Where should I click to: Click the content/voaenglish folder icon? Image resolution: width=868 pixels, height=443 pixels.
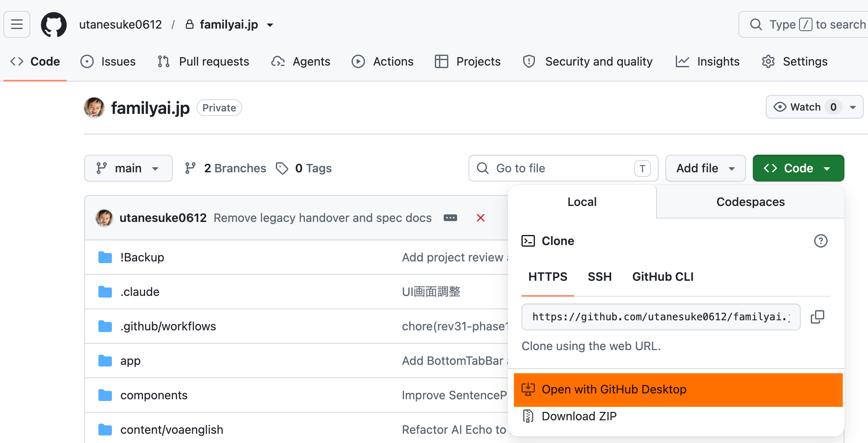(105, 430)
